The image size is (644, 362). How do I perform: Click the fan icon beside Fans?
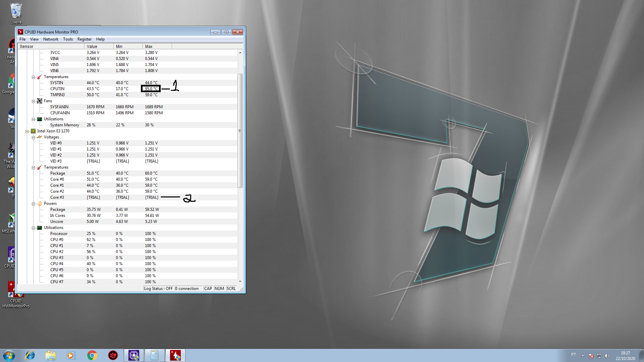pyautogui.click(x=40, y=101)
